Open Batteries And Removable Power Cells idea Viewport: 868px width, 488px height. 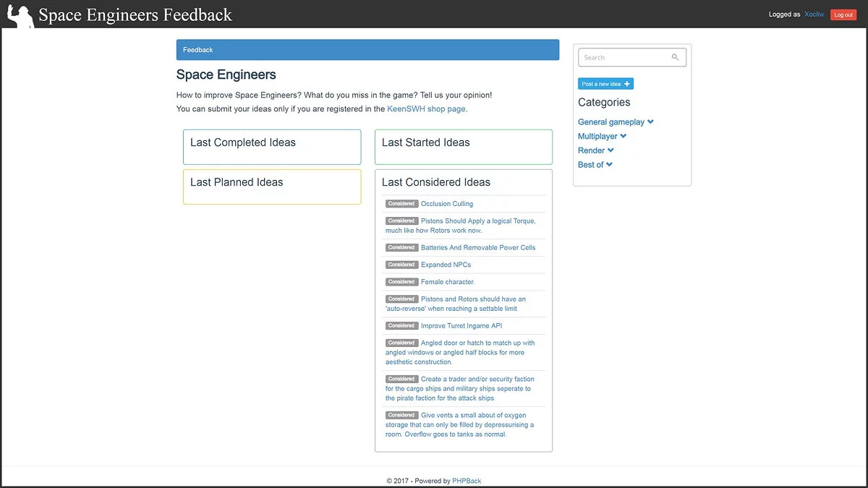click(x=478, y=247)
